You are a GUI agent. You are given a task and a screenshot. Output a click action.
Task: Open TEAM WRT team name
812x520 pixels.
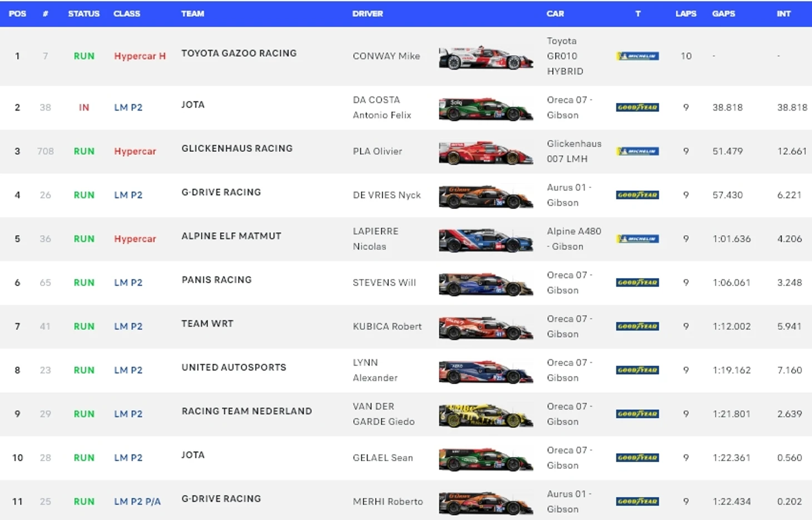[x=207, y=324]
